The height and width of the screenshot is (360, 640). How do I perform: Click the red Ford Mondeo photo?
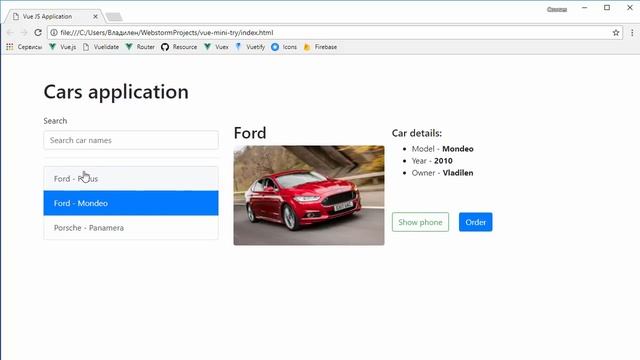(309, 195)
